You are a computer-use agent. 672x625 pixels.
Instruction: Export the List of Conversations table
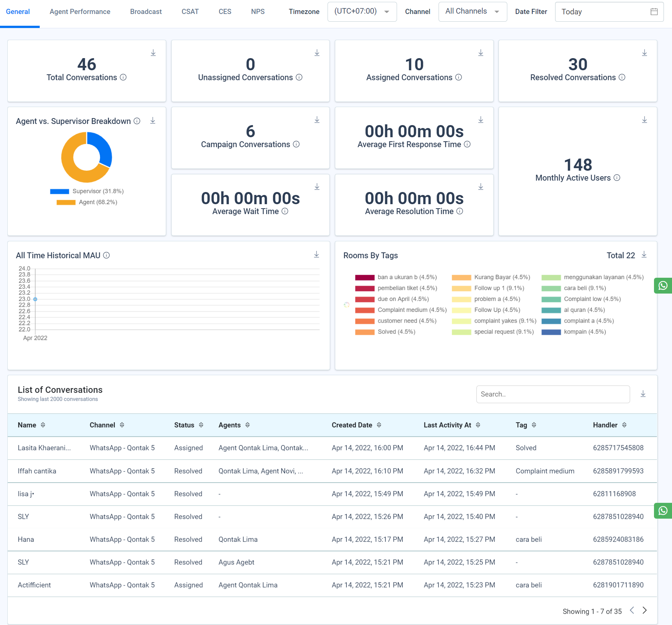643,393
